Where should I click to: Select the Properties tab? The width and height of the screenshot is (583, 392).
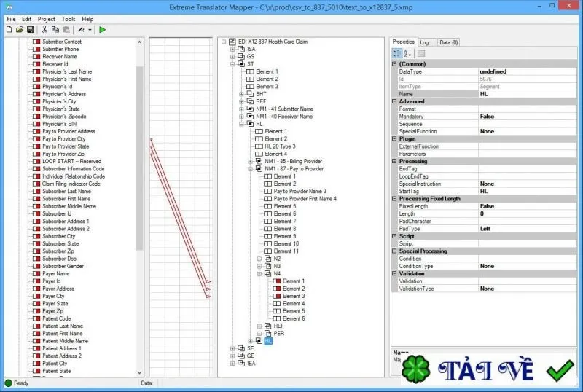404,42
